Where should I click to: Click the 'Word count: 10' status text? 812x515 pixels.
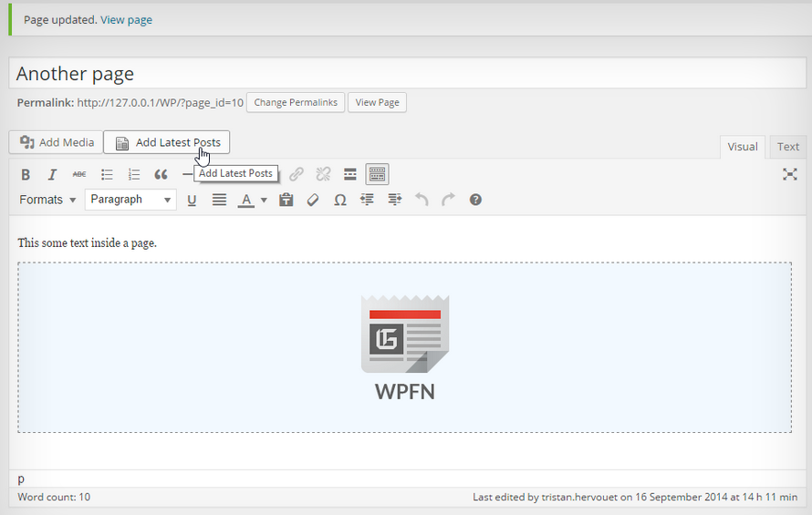pyautogui.click(x=54, y=498)
